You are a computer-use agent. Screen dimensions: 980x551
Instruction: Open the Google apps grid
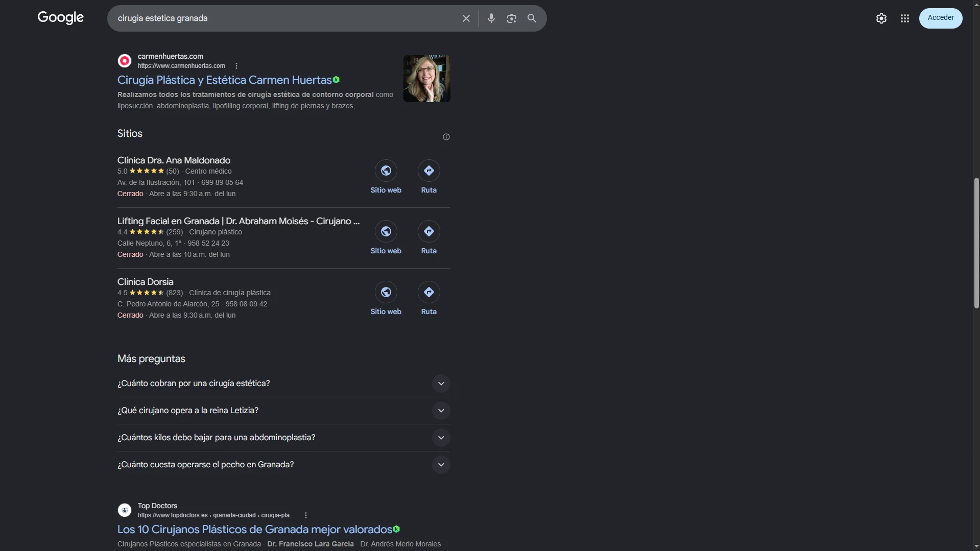[x=904, y=18]
